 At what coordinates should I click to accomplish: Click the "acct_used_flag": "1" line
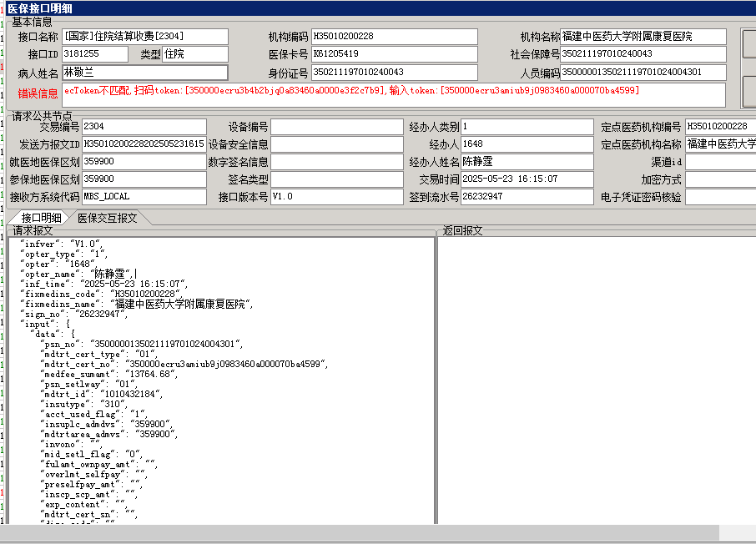pyautogui.click(x=94, y=415)
